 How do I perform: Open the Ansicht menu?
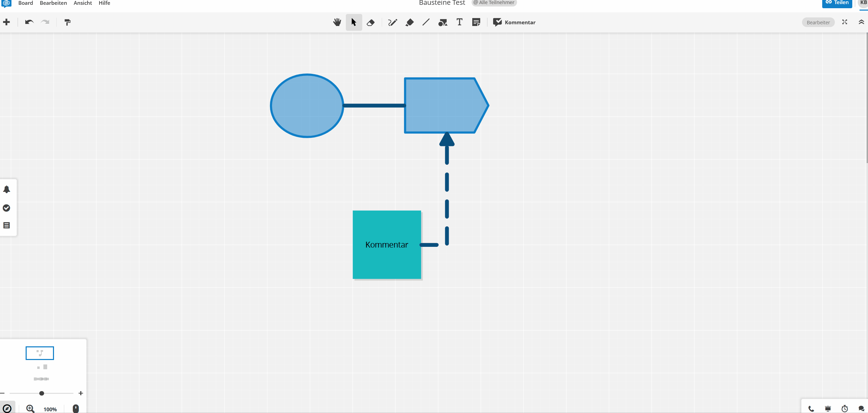coord(83,3)
